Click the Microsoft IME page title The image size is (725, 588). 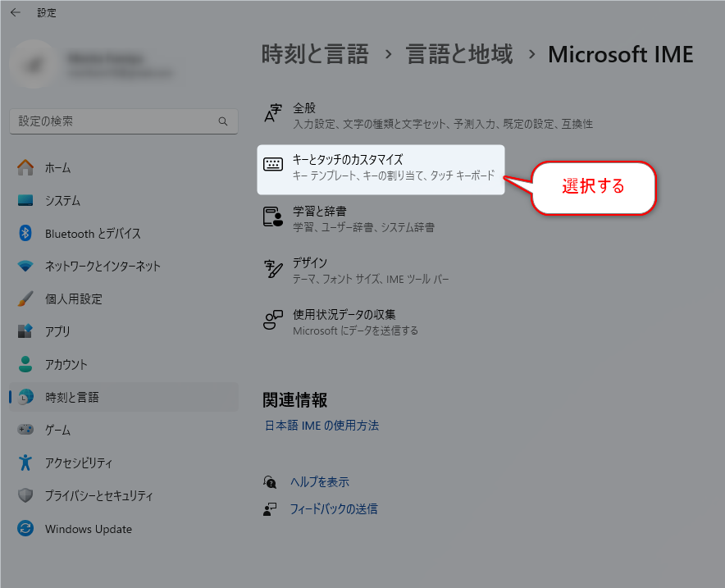tap(621, 54)
